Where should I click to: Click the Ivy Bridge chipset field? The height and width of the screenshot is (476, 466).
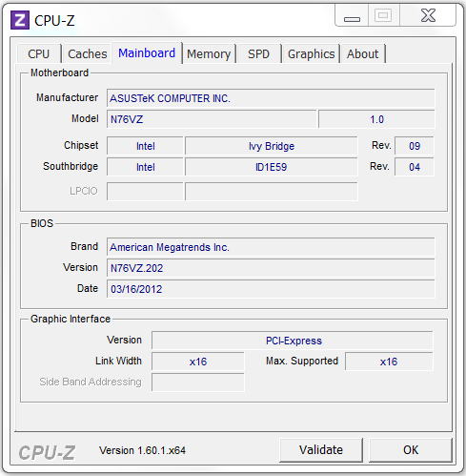click(272, 146)
